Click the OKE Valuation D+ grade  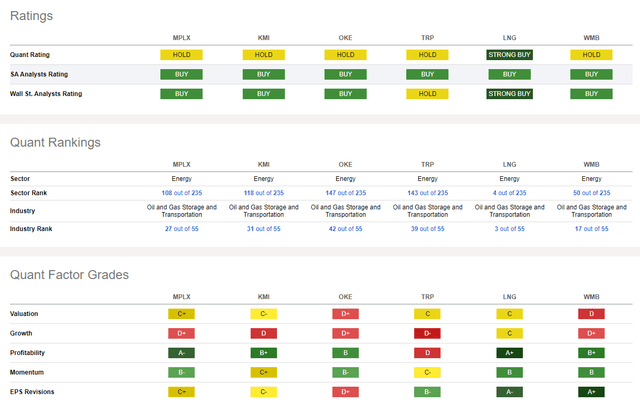[x=346, y=314]
